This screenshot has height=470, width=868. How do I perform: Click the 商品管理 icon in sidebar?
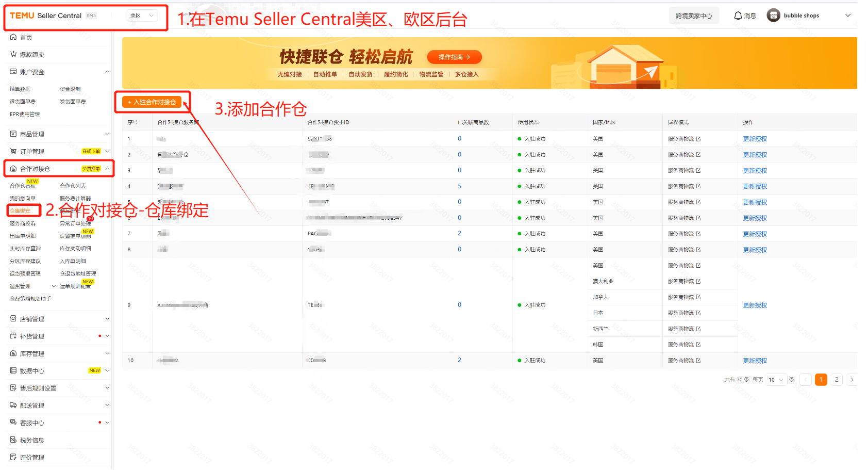pos(13,134)
